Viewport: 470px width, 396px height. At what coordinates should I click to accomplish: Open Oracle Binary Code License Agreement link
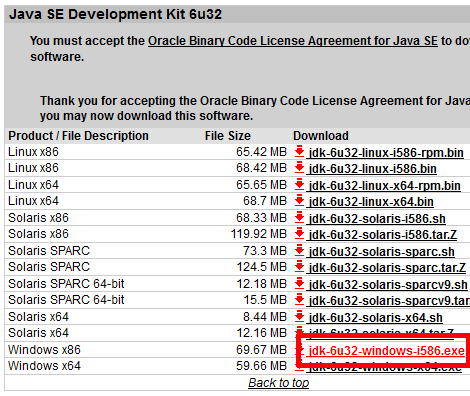[293, 41]
